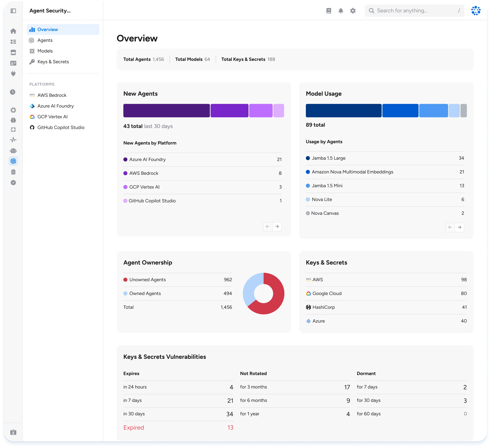Collapse the sidebar using the panel toggle icon
Viewport: 491px width, 448px height.
(13, 11)
